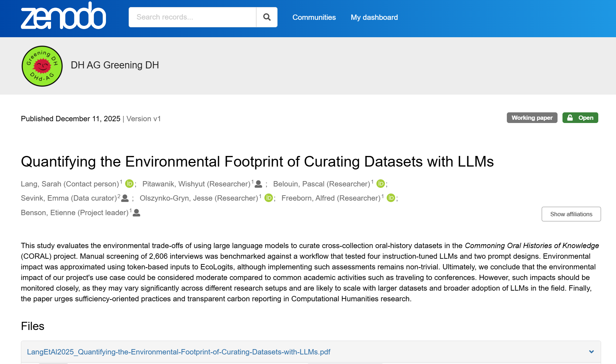Open My dashboard
The height and width of the screenshot is (364, 616).
(374, 17)
